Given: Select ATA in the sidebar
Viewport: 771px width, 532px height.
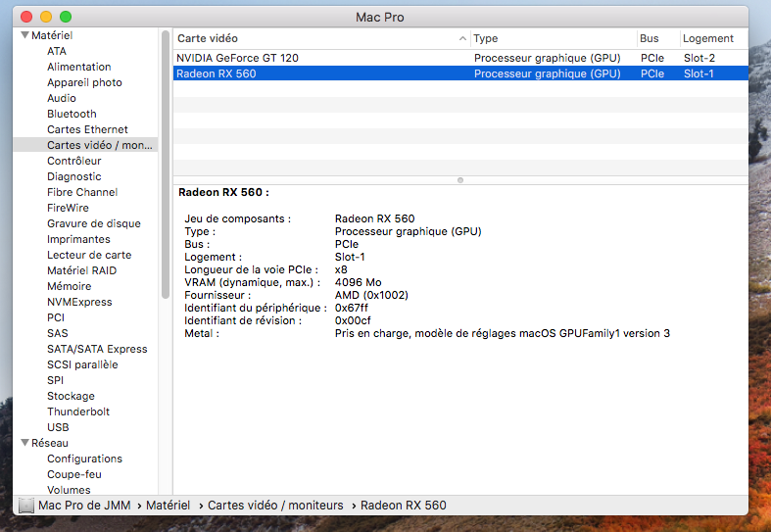Looking at the screenshot, I should point(57,51).
